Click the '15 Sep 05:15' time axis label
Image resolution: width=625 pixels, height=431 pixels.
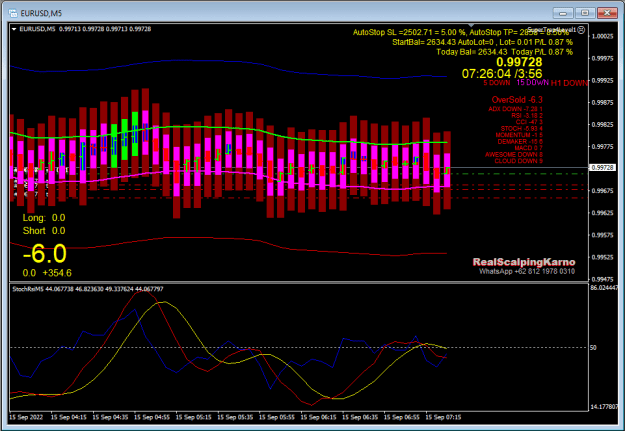coord(194,417)
